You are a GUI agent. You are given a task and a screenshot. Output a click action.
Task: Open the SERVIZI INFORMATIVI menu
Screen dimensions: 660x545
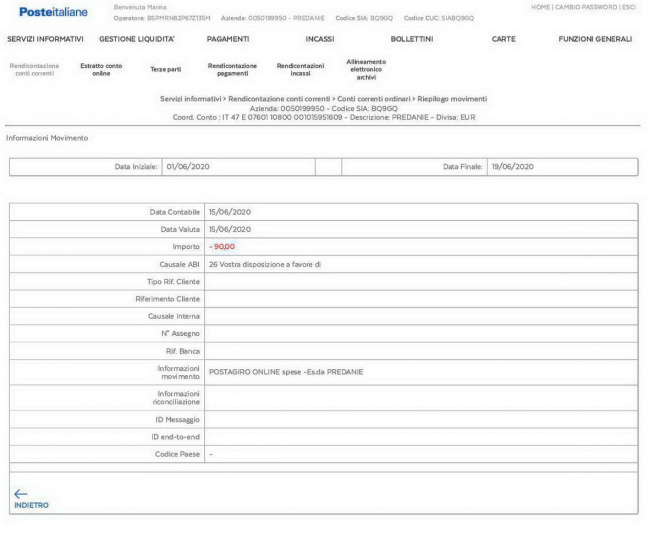coord(45,39)
